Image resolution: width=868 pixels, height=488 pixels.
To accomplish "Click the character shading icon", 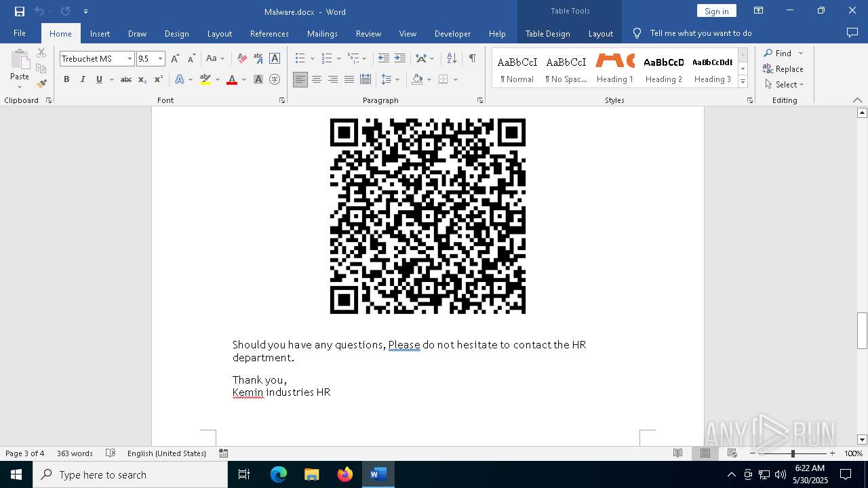I will pyautogui.click(x=258, y=79).
